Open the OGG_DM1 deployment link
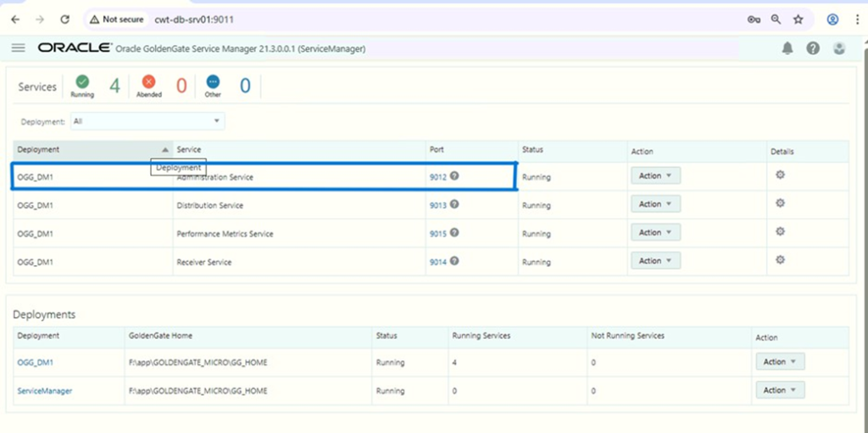Image resolution: width=868 pixels, height=433 pixels. click(36, 363)
